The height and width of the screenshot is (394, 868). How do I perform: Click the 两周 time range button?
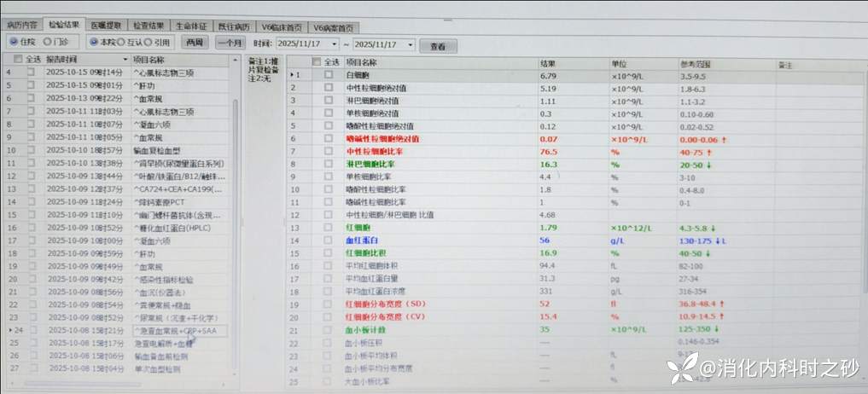click(195, 42)
